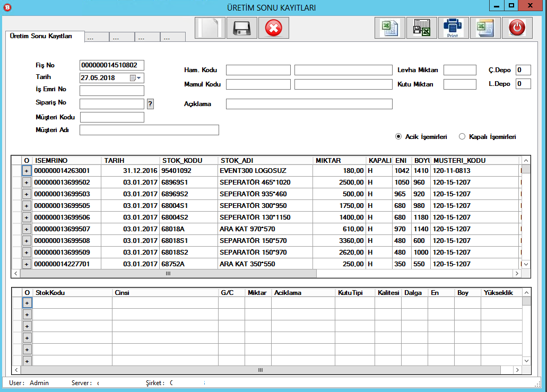Print the production records

coord(453,28)
